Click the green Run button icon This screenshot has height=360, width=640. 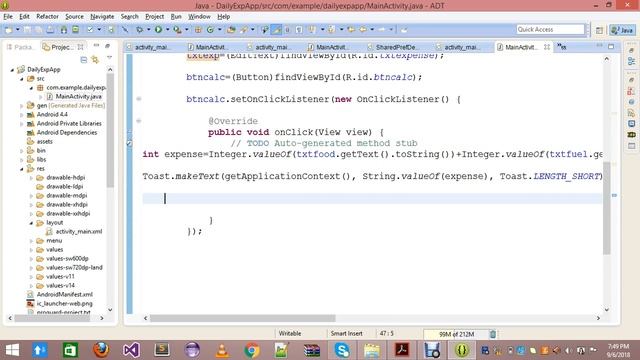click(x=158, y=29)
